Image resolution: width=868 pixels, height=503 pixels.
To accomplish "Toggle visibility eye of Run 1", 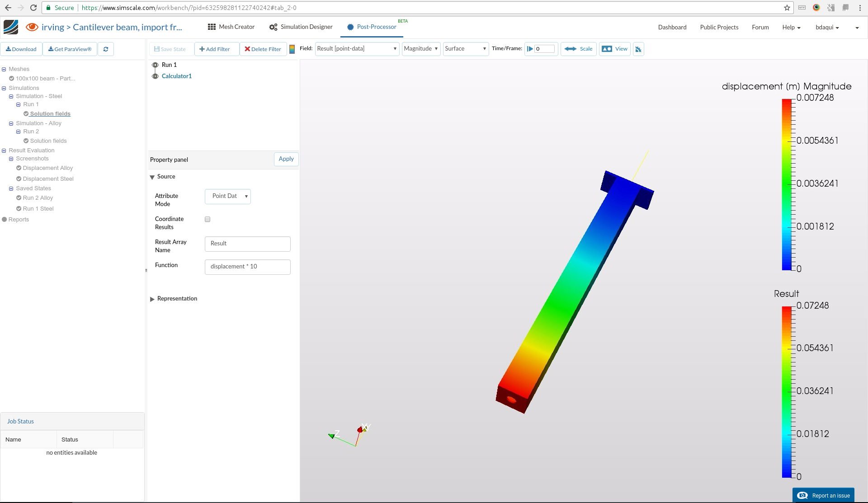I will click(155, 65).
